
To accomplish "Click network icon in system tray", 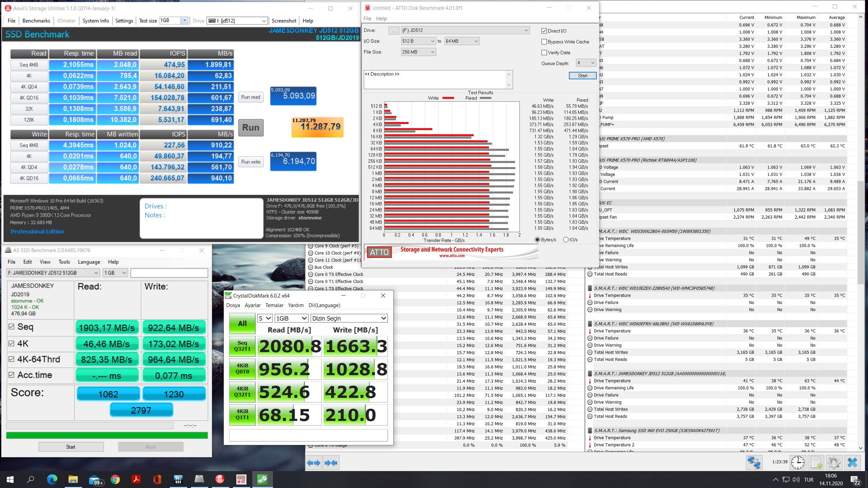I will tap(786, 480).
